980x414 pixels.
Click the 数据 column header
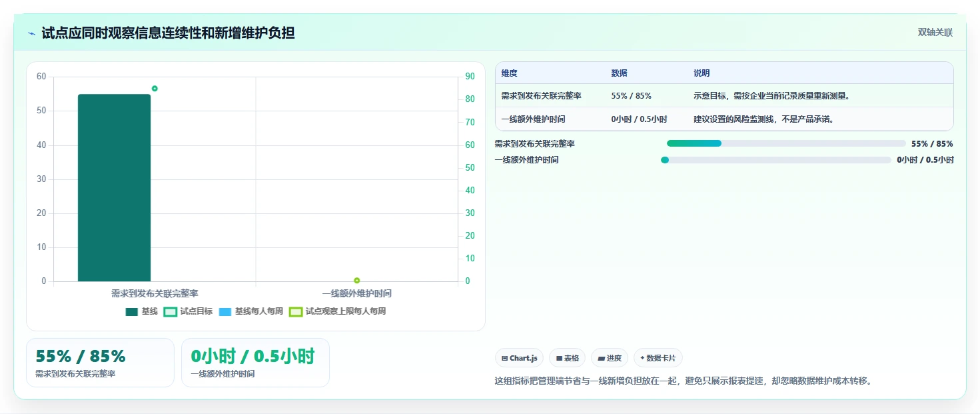619,73
